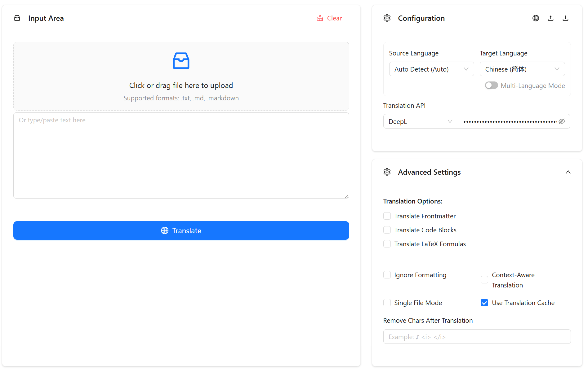Open the Translation API DeepL dropdown
The image size is (588, 372).
click(420, 121)
